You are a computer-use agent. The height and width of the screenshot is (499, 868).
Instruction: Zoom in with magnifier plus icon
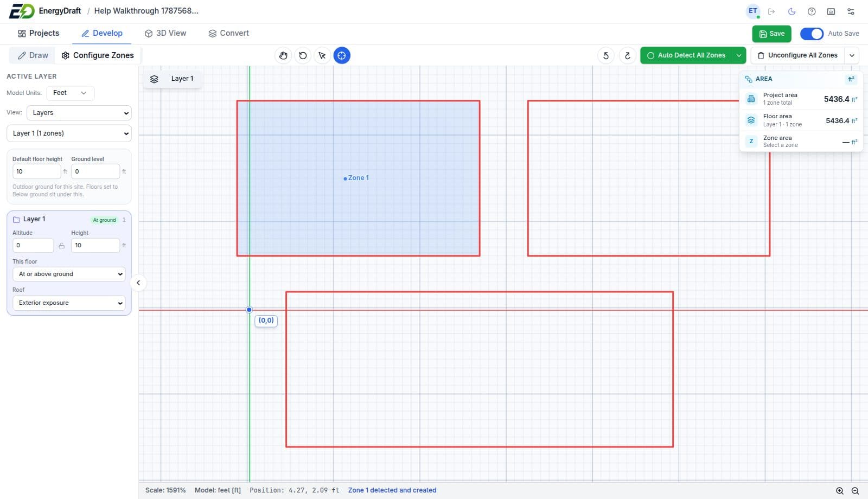(840, 491)
